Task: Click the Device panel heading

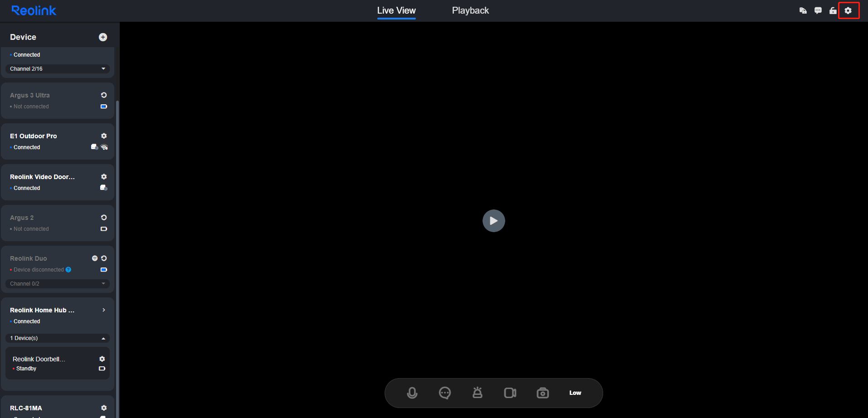Action: click(23, 37)
